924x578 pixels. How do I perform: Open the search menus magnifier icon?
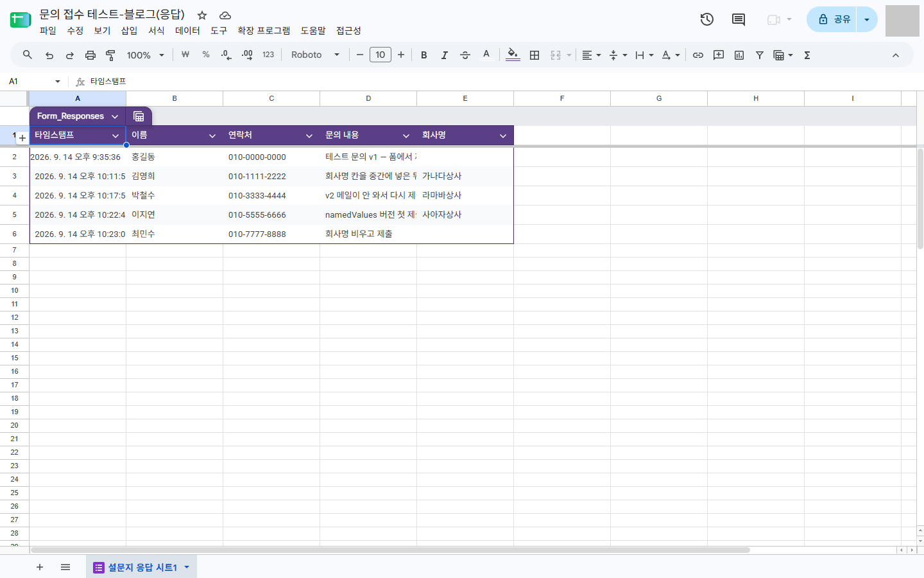pos(28,55)
